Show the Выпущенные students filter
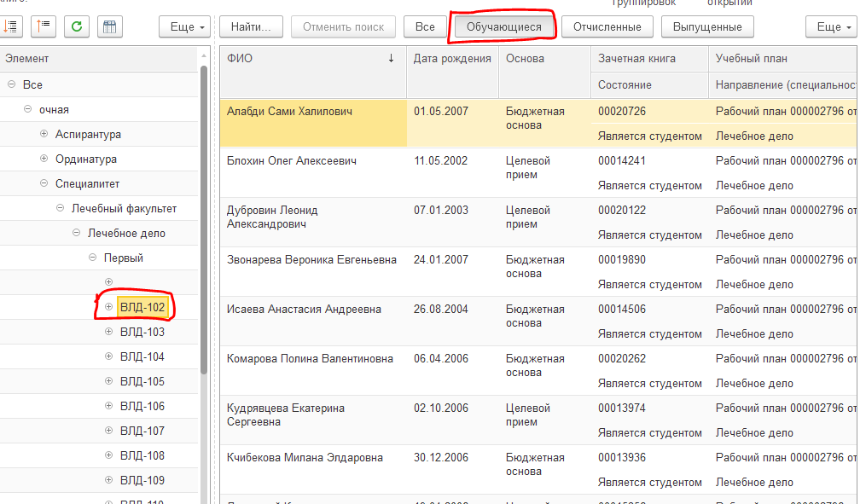 tap(707, 27)
